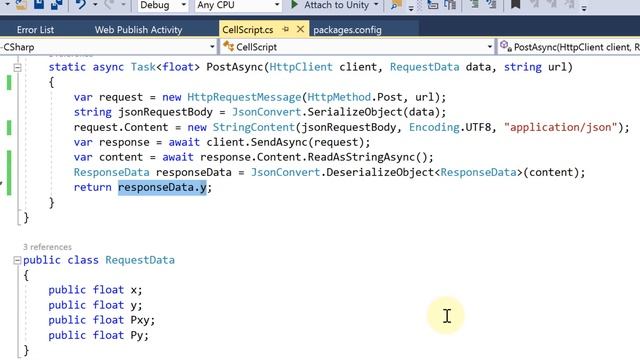Switch to the Error List tab
The image size is (640, 360).
[35, 30]
